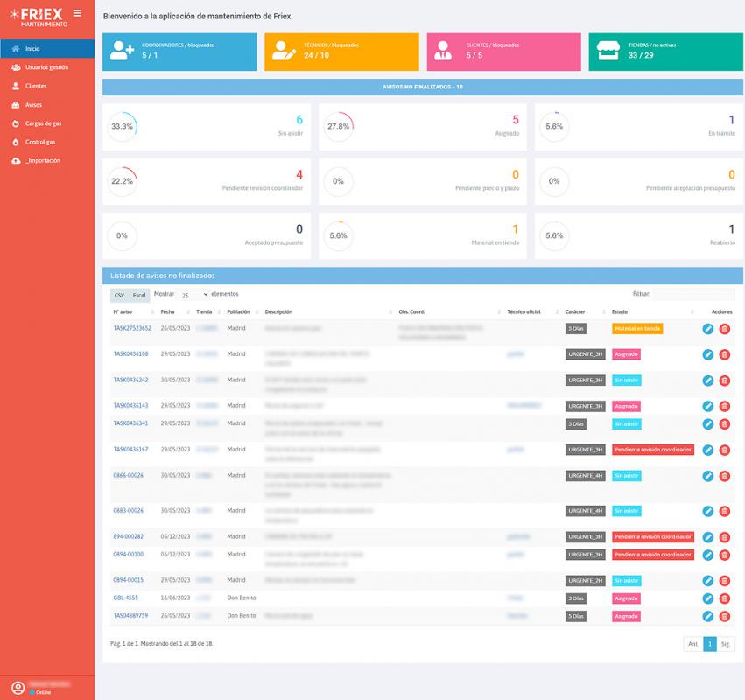
Task: Open Control gas page
Action: click(x=47, y=142)
